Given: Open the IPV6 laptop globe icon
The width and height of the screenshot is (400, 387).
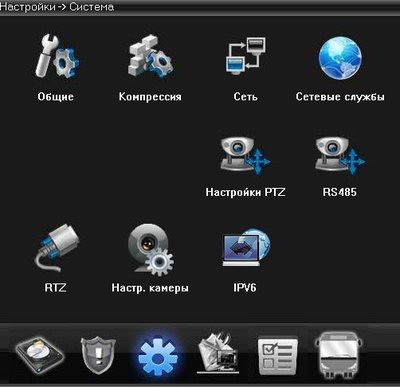Looking at the screenshot, I should (x=246, y=247).
